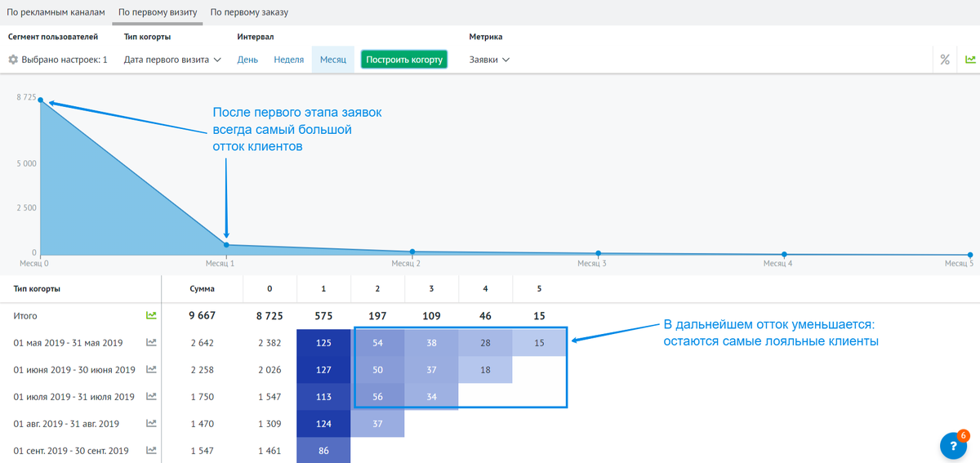Viewport: 980px width, 463px height.
Task: Open the help chat bubble
Action: pos(954,445)
